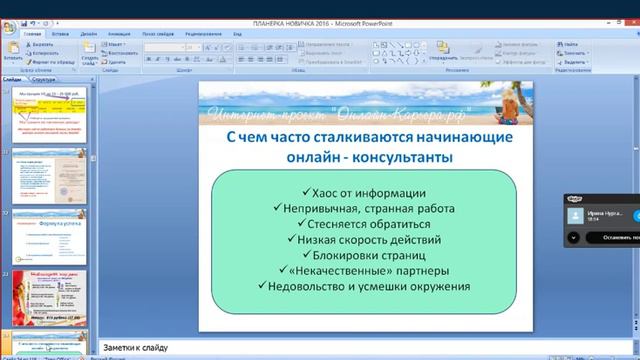Align text left
Screen dimensions: 640x360
point(241,60)
